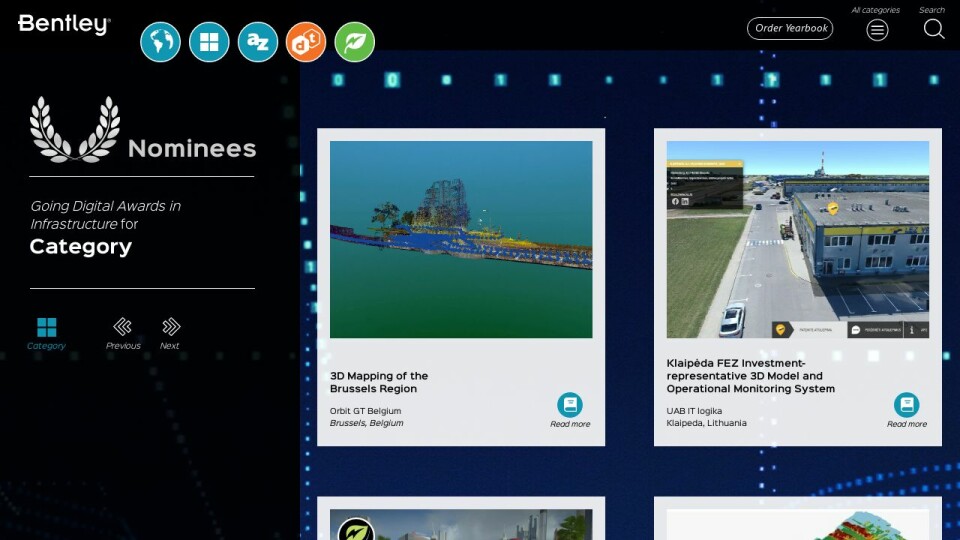Click the Klaipeda, Lithuania location text
The height and width of the screenshot is (540, 960).
(x=707, y=423)
